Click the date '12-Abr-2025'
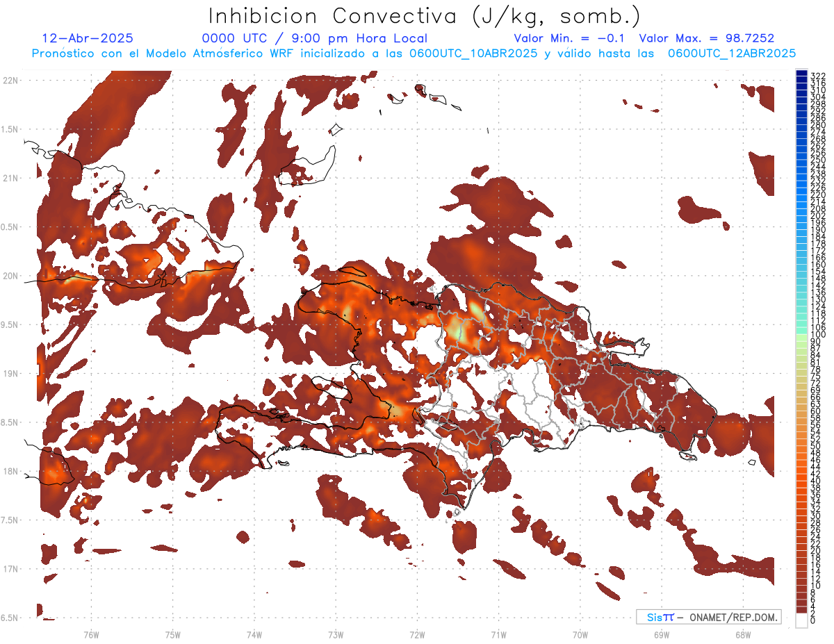This screenshot has width=834, height=644. point(88,38)
